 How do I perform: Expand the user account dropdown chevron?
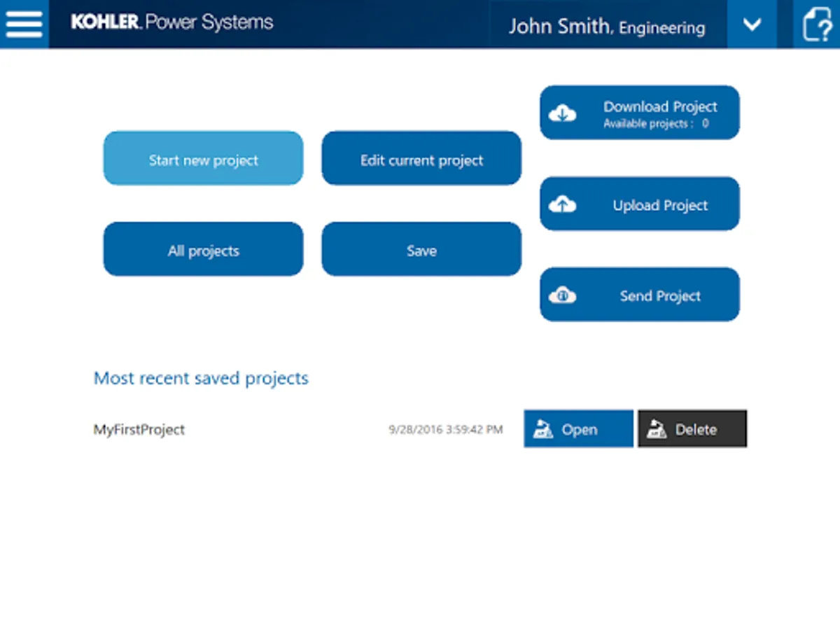[x=752, y=24]
